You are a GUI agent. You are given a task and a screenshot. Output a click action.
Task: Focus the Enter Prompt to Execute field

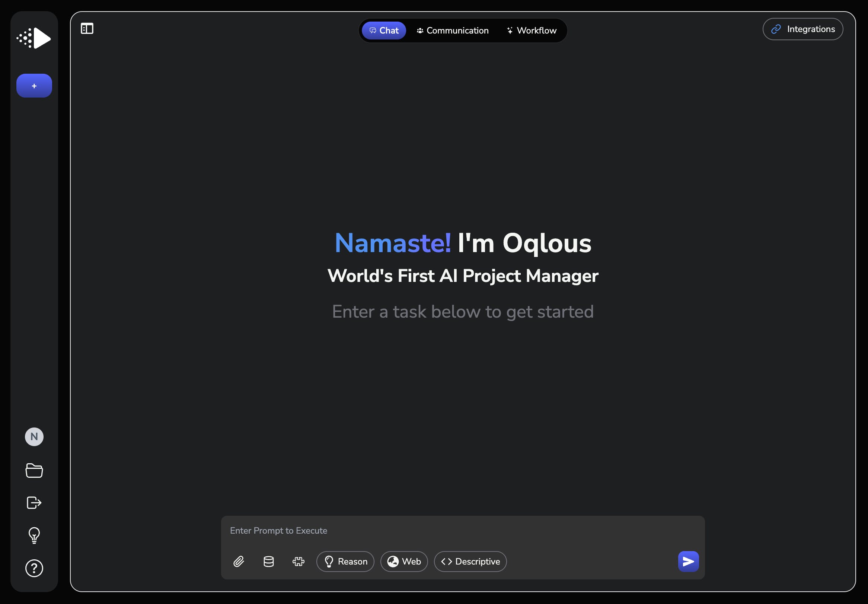463,531
